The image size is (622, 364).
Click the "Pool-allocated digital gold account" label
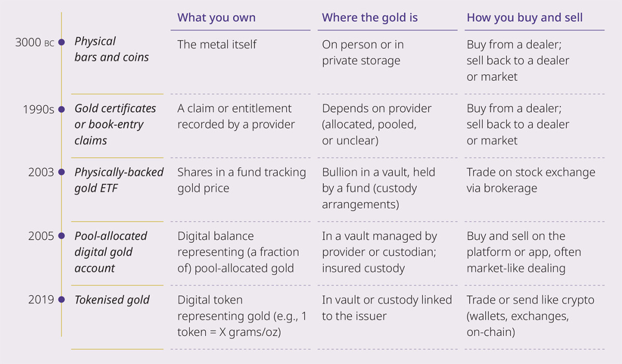pos(110,252)
